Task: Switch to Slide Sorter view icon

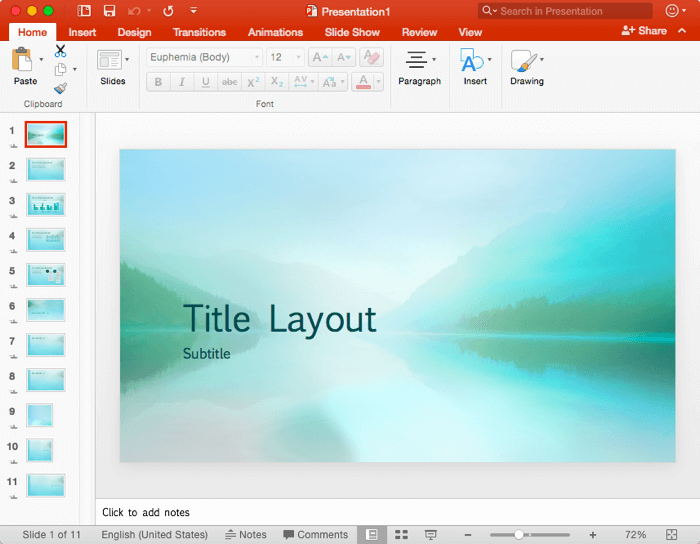Action: pos(401,535)
